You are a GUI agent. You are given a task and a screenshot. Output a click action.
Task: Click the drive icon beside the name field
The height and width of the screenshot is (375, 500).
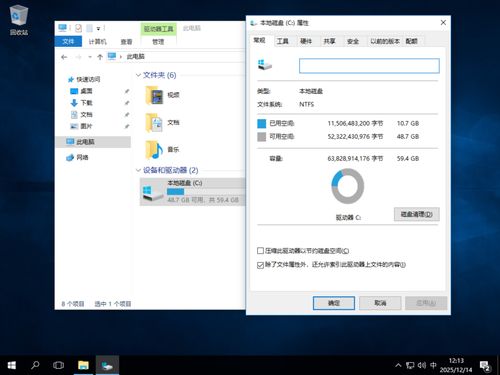(265, 65)
